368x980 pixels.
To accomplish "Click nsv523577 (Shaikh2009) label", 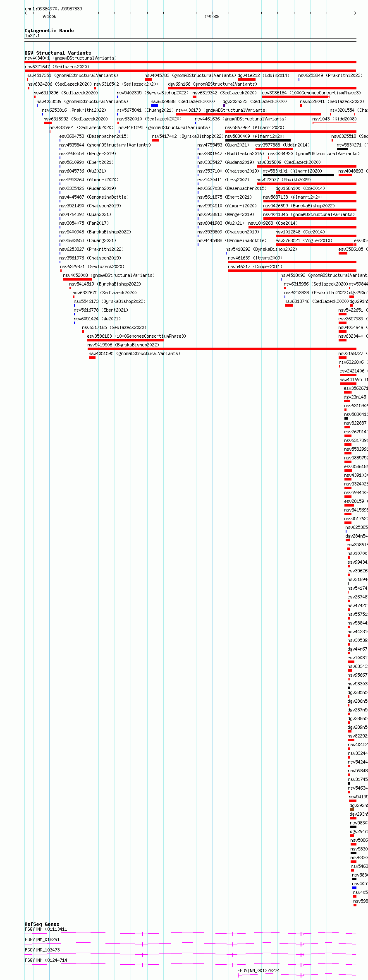I will pyautogui.click(x=284, y=180).
